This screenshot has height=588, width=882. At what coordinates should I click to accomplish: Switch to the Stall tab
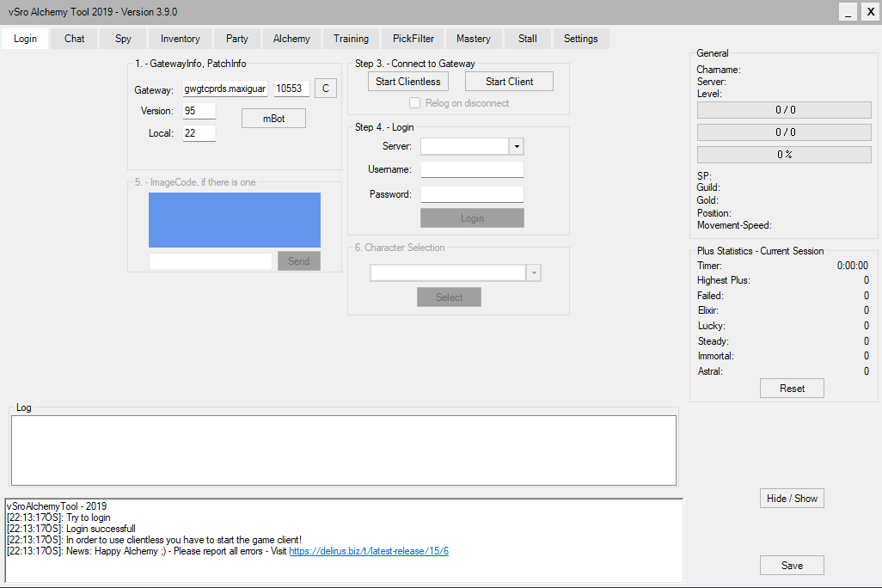point(527,39)
